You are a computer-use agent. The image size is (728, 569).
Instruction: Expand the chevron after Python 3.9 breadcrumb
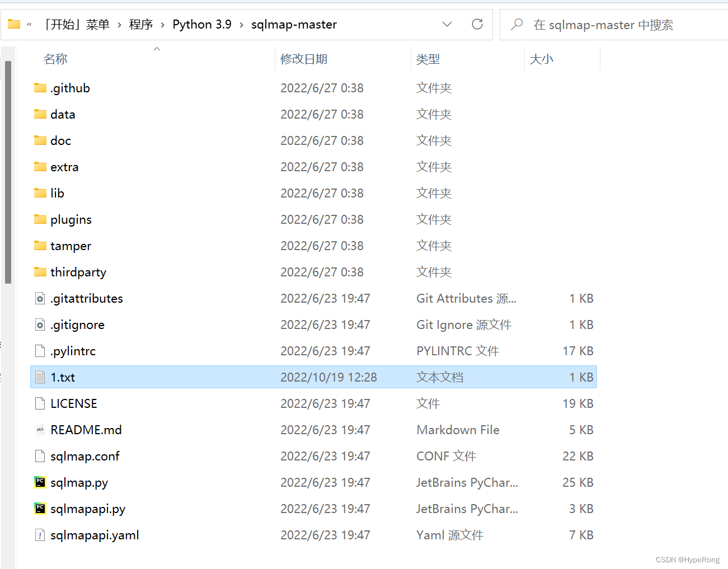point(241,25)
